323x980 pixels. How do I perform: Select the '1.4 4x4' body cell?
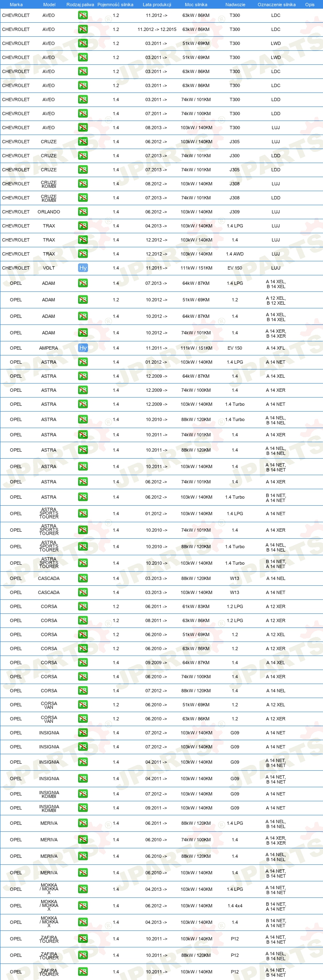click(235, 906)
